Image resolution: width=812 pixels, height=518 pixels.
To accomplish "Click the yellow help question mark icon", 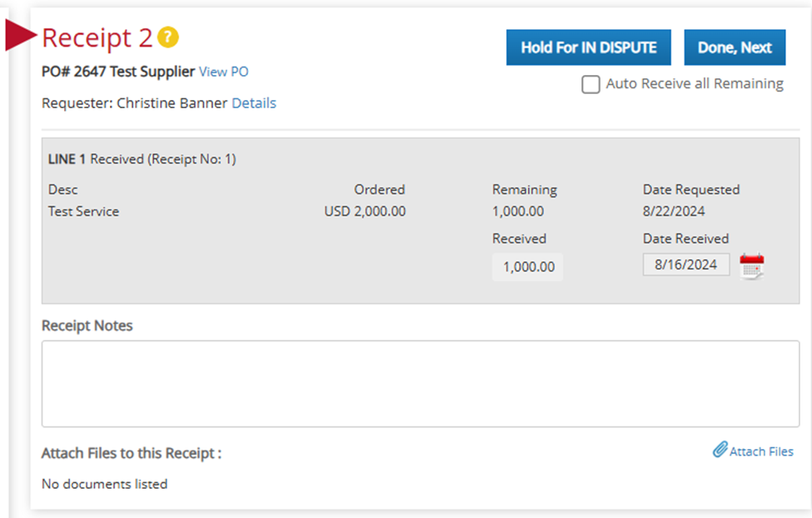I will click(x=169, y=37).
